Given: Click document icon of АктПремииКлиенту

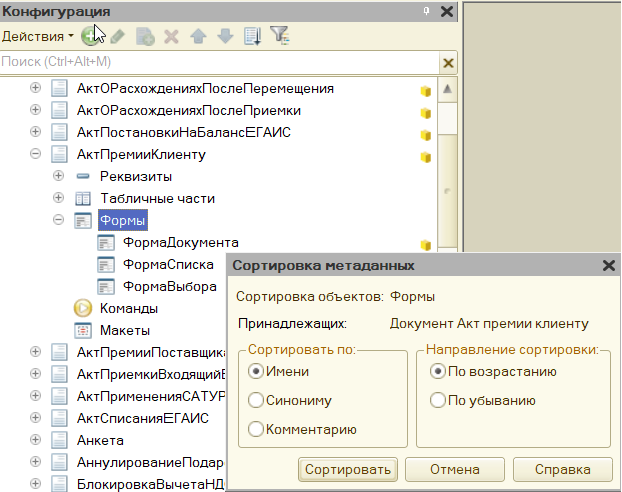Looking at the screenshot, I should (59, 154).
